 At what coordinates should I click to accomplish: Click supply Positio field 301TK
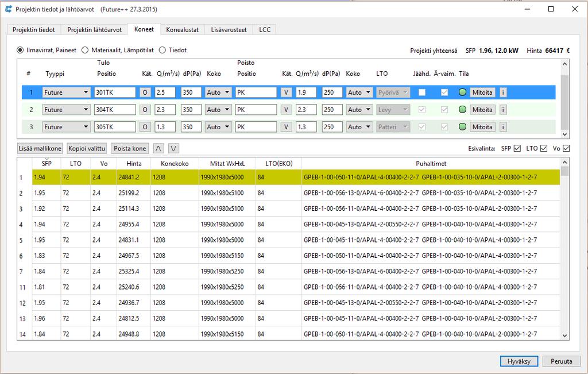pos(115,92)
